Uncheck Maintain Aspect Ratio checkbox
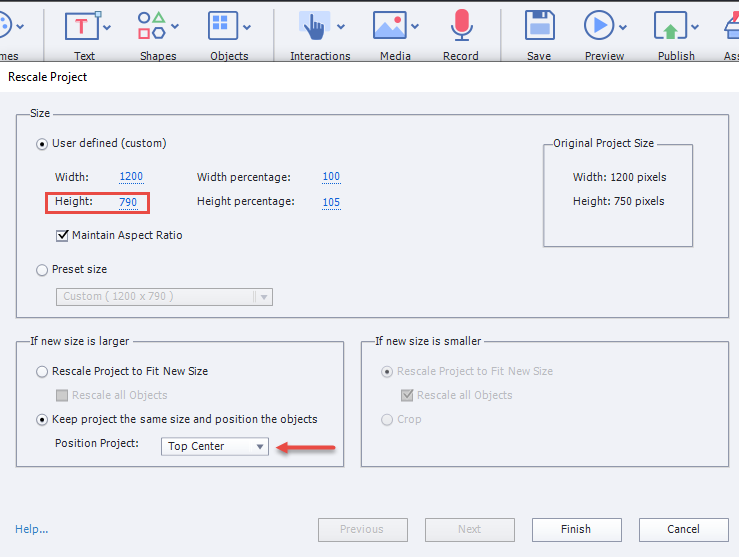The width and height of the screenshot is (739, 557). click(62, 236)
